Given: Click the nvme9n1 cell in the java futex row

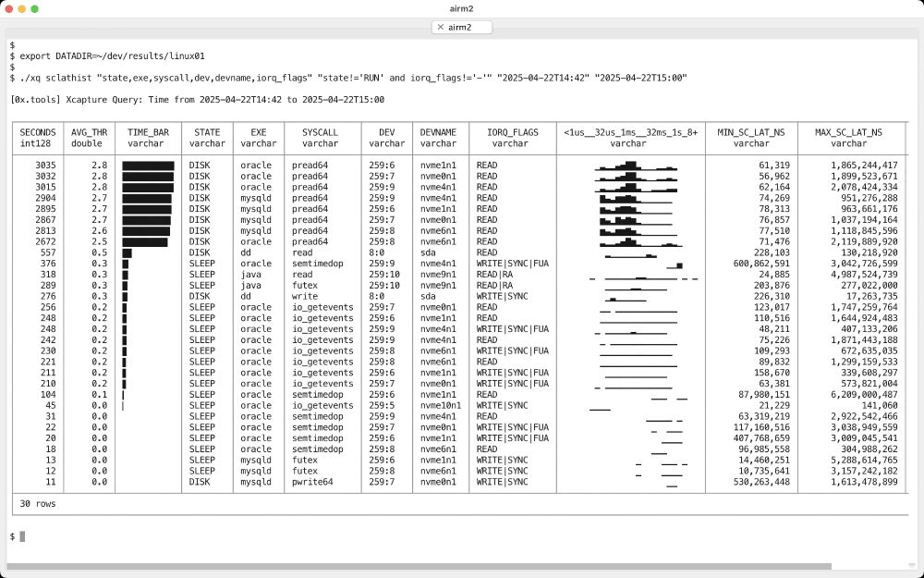Looking at the screenshot, I should coord(438,285).
